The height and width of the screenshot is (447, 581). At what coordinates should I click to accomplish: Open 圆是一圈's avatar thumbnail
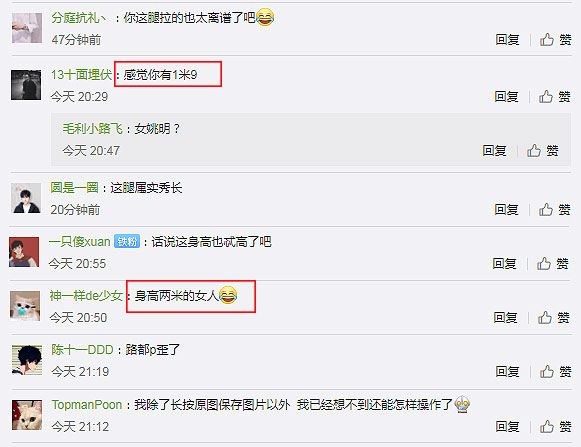pyautogui.click(x=26, y=198)
